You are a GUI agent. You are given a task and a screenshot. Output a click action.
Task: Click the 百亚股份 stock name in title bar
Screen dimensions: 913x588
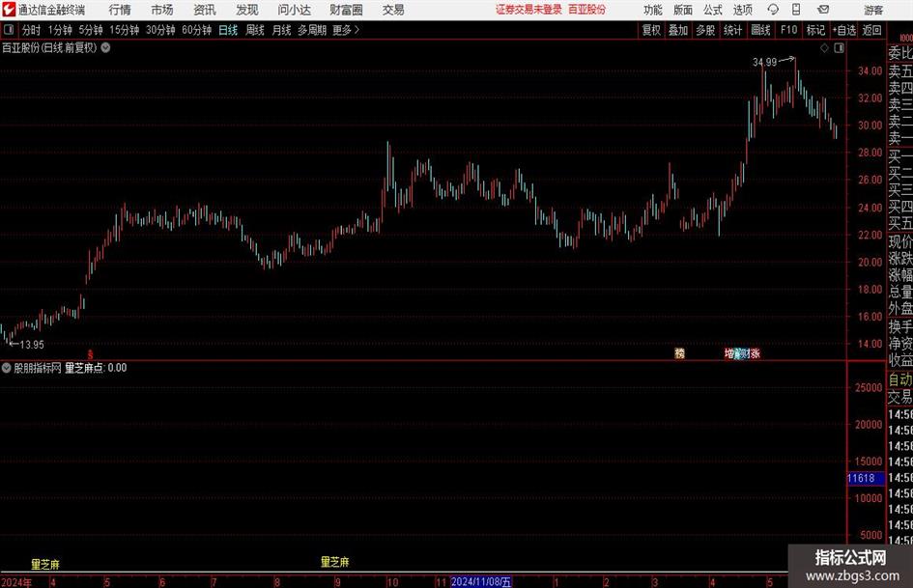pyautogui.click(x=586, y=10)
